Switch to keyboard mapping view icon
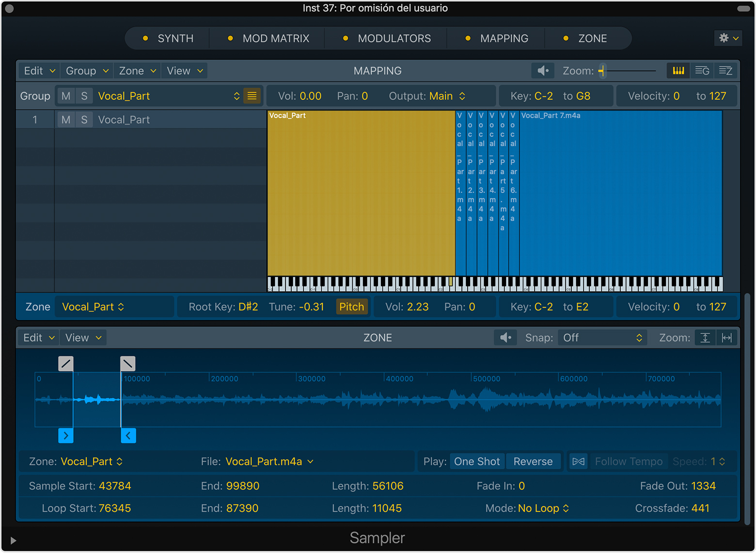 pyautogui.click(x=678, y=71)
